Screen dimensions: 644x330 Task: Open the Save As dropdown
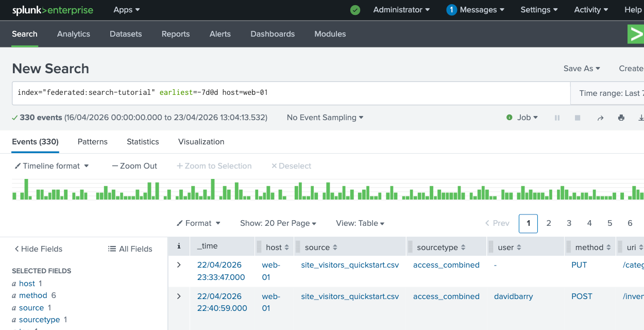(x=582, y=69)
